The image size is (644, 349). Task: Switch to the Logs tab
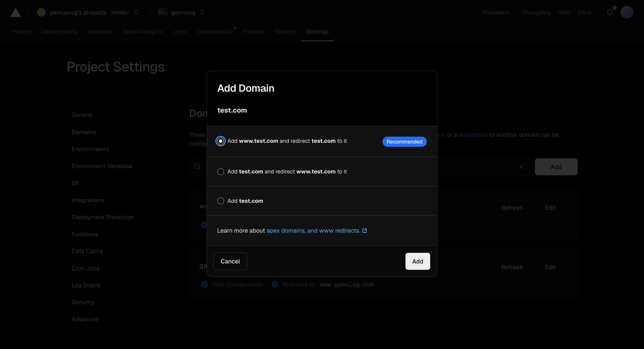180,31
